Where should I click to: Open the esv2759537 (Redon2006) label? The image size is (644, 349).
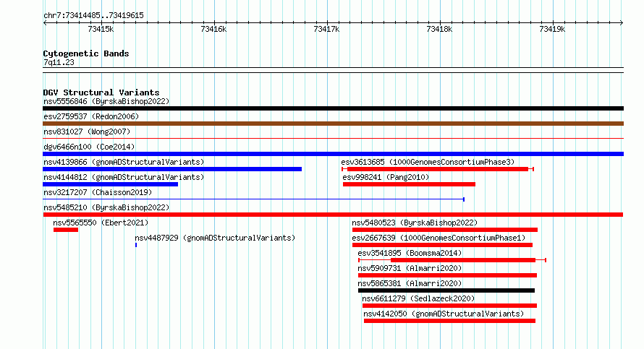[x=91, y=116]
